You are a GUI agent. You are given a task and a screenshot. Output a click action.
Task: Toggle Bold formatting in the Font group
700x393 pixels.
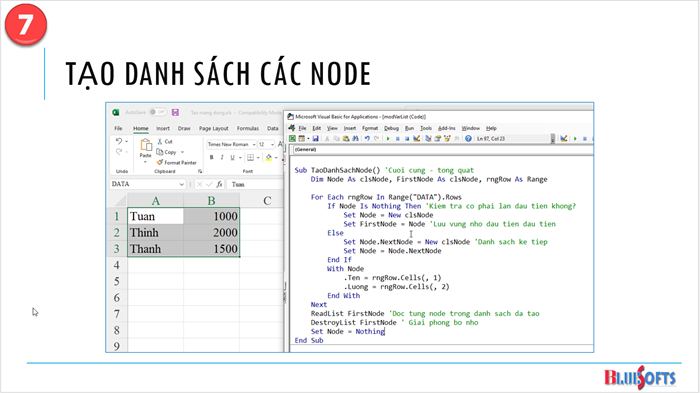(x=212, y=157)
